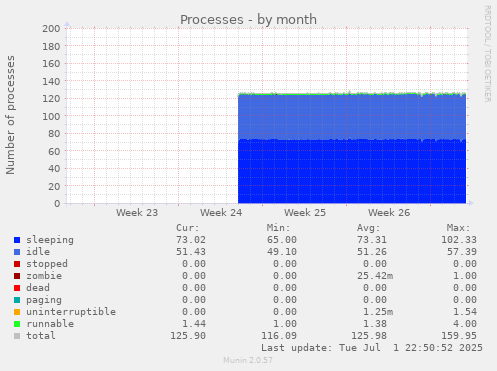Select the 'total' legend label
497x371 pixels.
pos(41,336)
